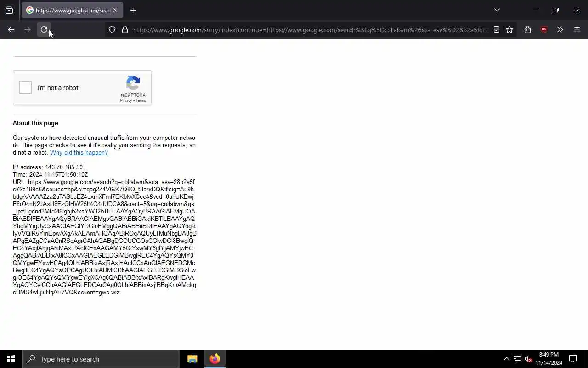Open File Explorer from the taskbar
Image resolution: width=588 pixels, height=368 pixels.
pyautogui.click(x=192, y=359)
